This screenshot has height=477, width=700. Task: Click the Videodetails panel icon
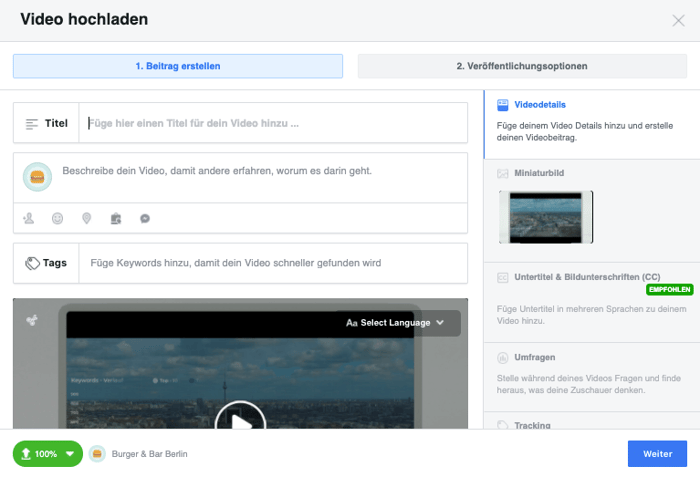click(503, 105)
